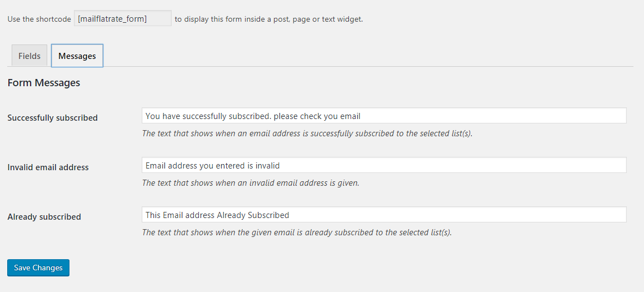Click the empty area right of the shortcode value
The width and height of the screenshot is (644, 292).
tap(159, 18)
